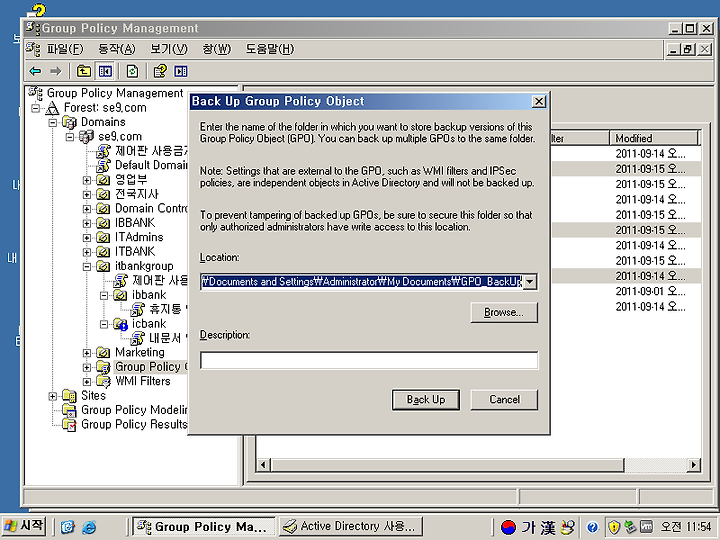The image size is (720, 540).
Task: Click the taskbar clock 오전 11:54
Action: (686, 527)
